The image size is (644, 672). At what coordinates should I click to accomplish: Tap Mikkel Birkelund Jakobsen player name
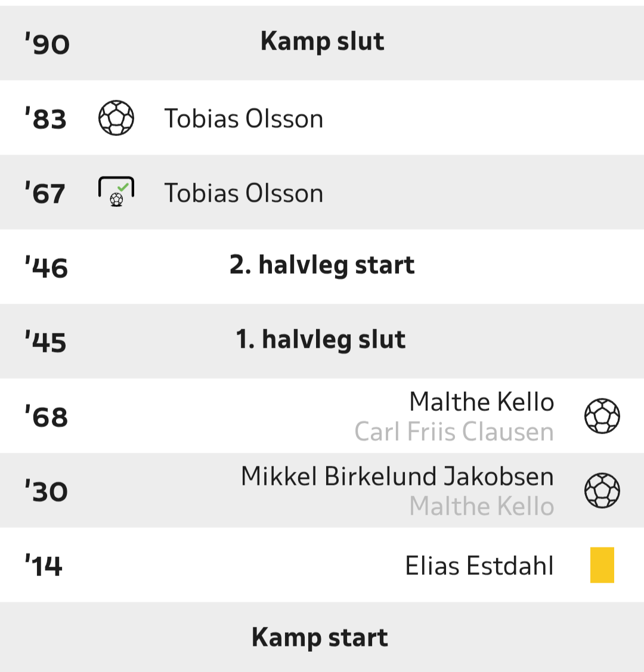click(x=397, y=476)
